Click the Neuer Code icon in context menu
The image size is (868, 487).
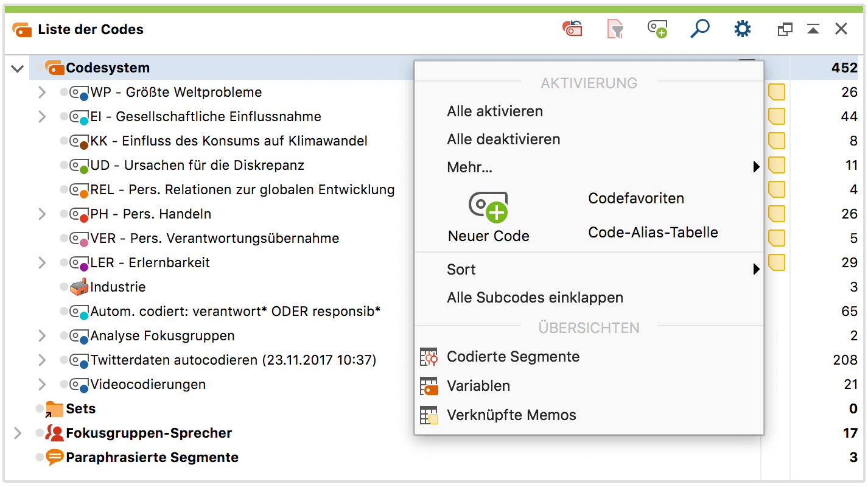tap(488, 207)
